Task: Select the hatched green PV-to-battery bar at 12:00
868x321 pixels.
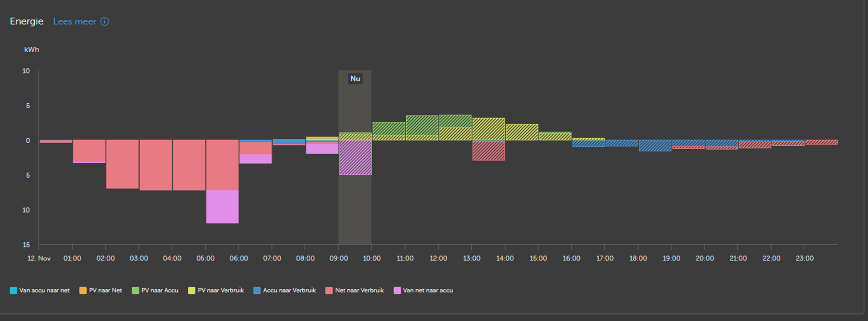Action: click(x=455, y=121)
